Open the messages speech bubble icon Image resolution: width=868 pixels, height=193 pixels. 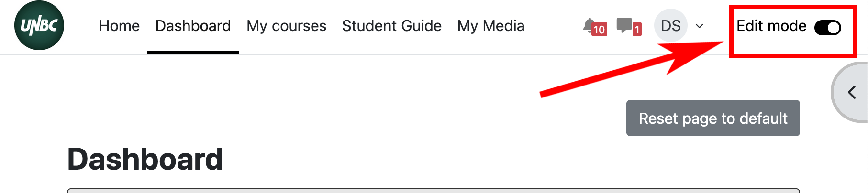(623, 25)
